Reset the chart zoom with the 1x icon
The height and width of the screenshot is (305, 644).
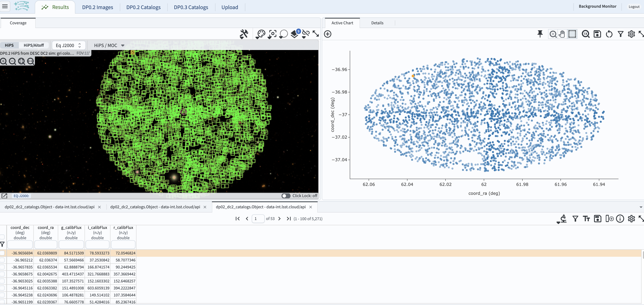(x=586, y=34)
